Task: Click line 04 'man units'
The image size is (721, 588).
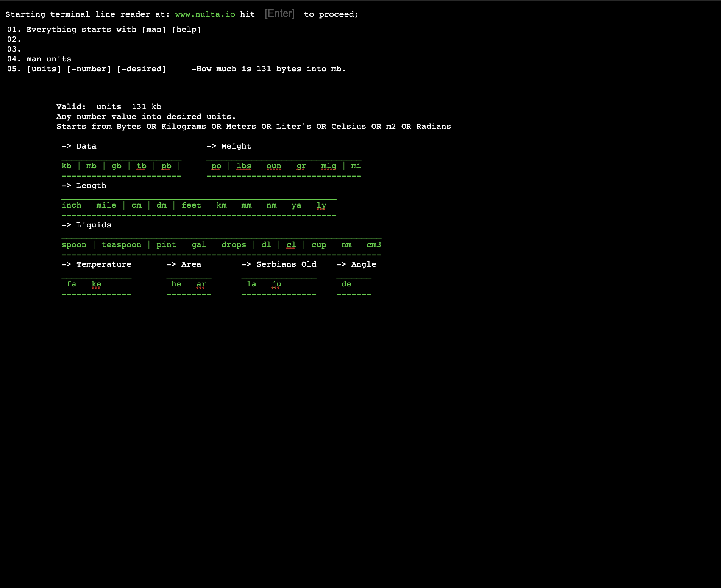Action: point(48,59)
